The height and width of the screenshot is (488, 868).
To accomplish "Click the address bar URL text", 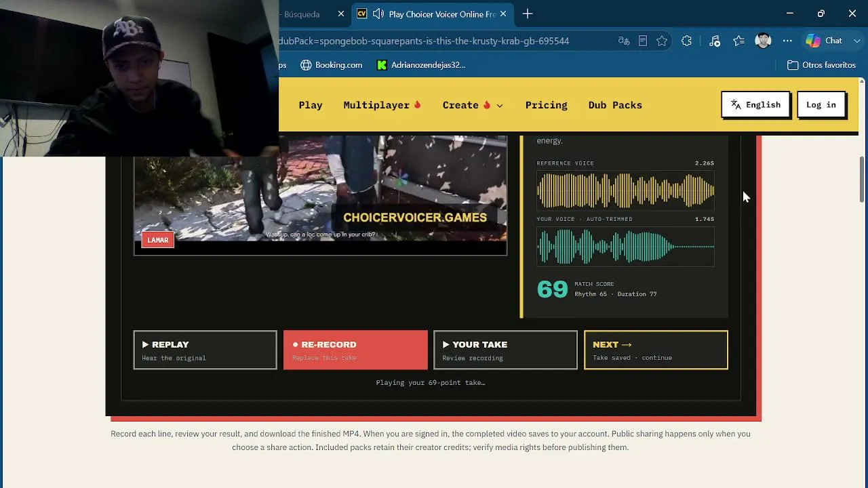I will tap(424, 41).
